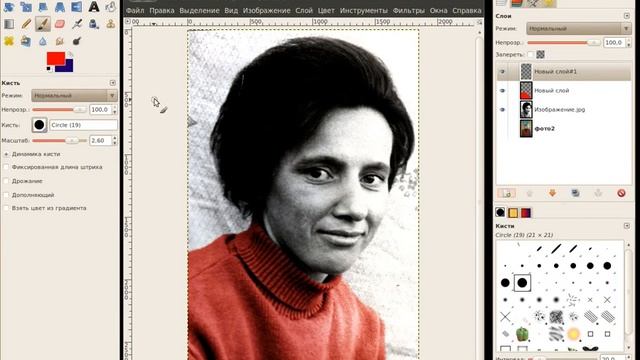Open the Инструменты menu
The height and width of the screenshot is (360, 640).
tap(364, 11)
